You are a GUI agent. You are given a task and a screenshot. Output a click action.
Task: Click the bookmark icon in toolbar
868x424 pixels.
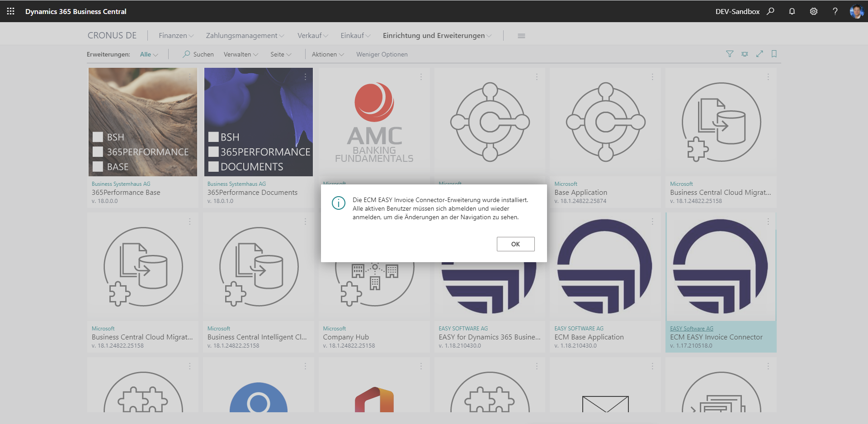pyautogui.click(x=774, y=54)
